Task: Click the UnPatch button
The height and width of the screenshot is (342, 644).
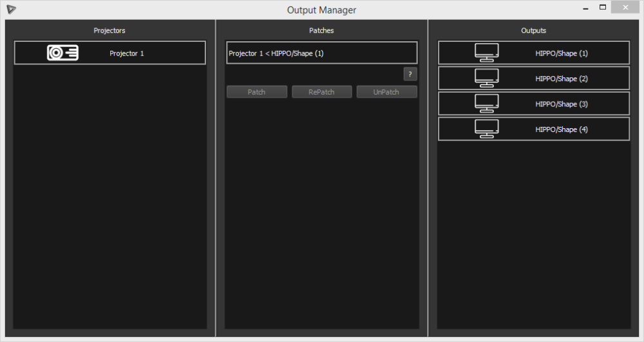Action: pos(386,92)
